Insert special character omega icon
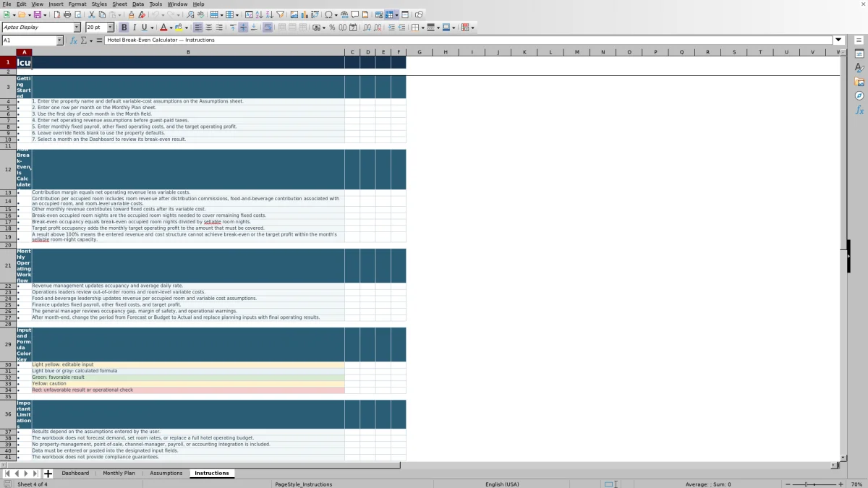 (x=329, y=14)
